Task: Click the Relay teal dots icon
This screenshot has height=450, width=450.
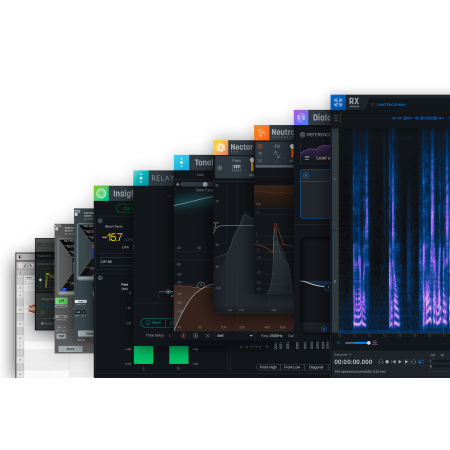Action: pos(141,178)
